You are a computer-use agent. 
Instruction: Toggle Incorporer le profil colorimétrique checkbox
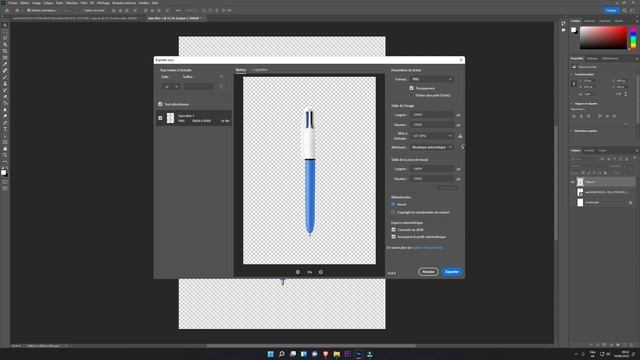(393, 237)
